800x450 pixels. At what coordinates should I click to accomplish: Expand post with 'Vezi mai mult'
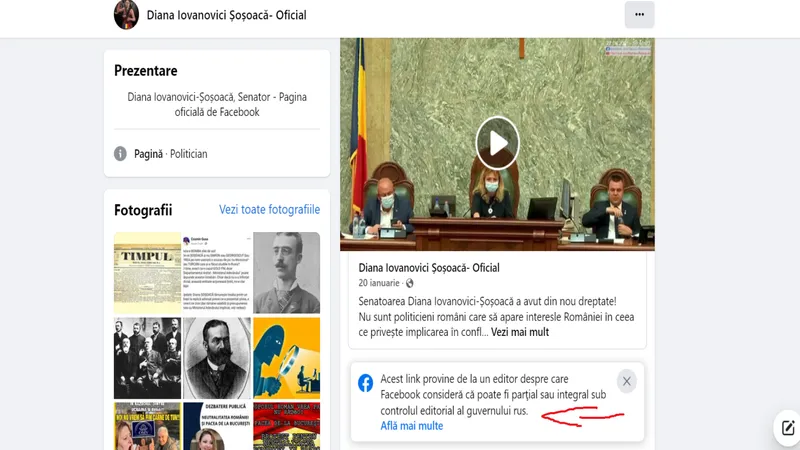[519, 332]
